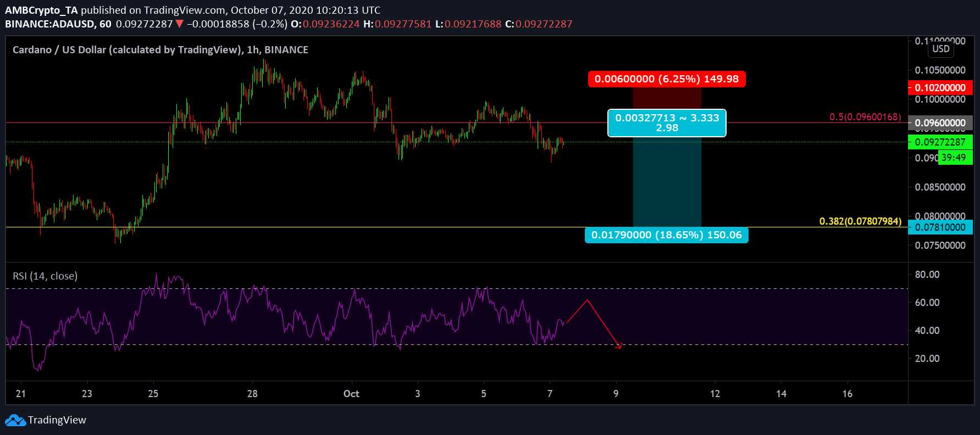
Task: Click the red arrowhead in the RSI pane
Action: pyautogui.click(x=619, y=346)
